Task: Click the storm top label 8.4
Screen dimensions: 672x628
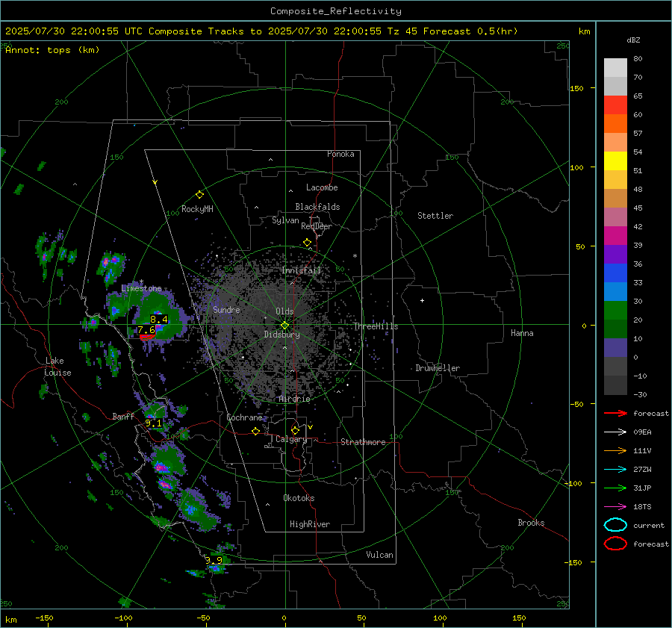Action: click(158, 320)
